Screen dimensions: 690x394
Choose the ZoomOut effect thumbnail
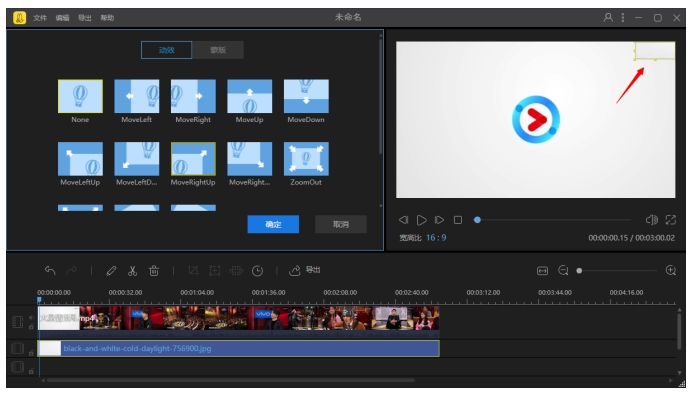tap(306, 158)
